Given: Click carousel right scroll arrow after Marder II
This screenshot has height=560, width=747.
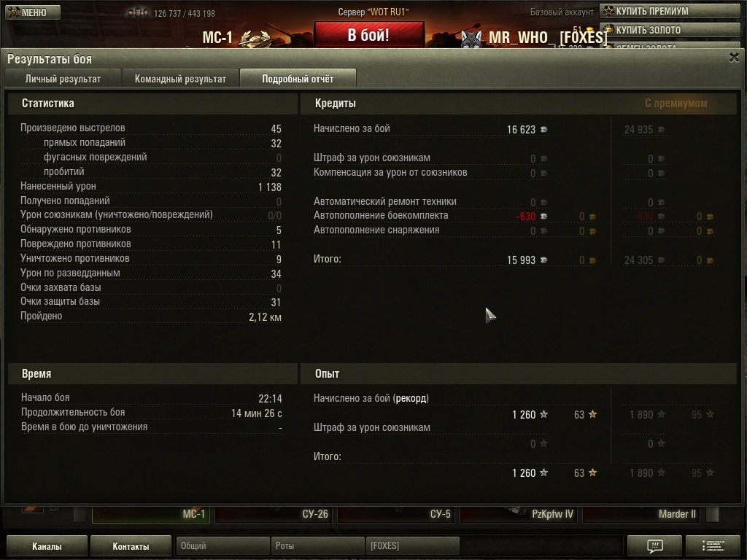Looking at the screenshot, I should coord(713,514).
